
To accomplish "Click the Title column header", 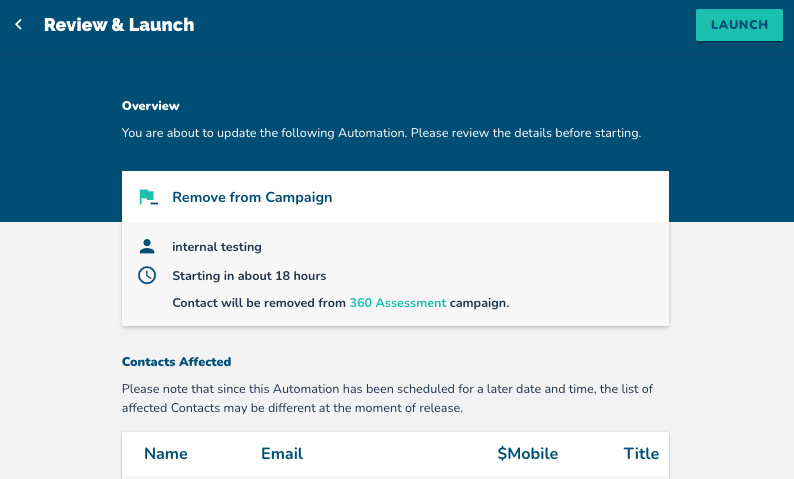I will tap(641, 453).
